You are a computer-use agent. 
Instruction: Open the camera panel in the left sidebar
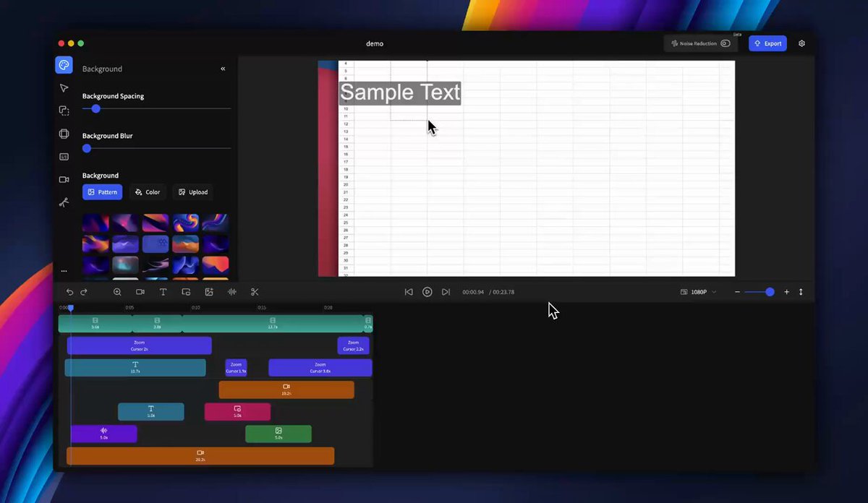click(64, 179)
